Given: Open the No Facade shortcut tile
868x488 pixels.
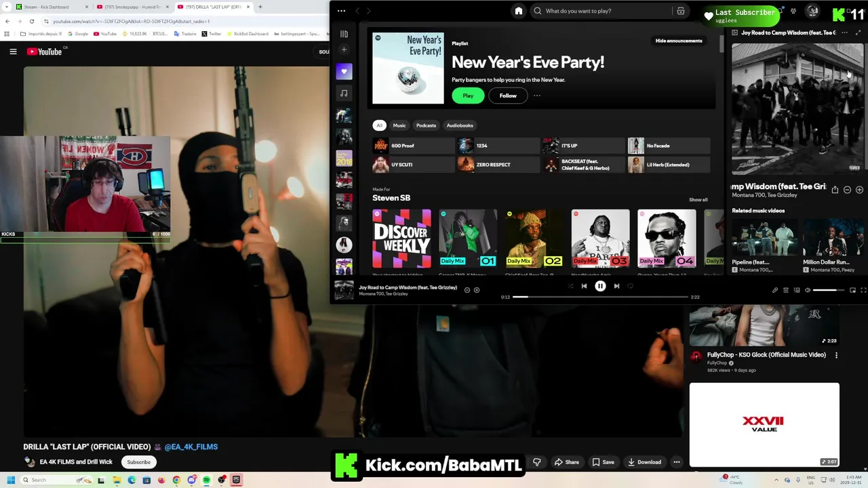Looking at the screenshot, I should pyautogui.click(x=669, y=146).
